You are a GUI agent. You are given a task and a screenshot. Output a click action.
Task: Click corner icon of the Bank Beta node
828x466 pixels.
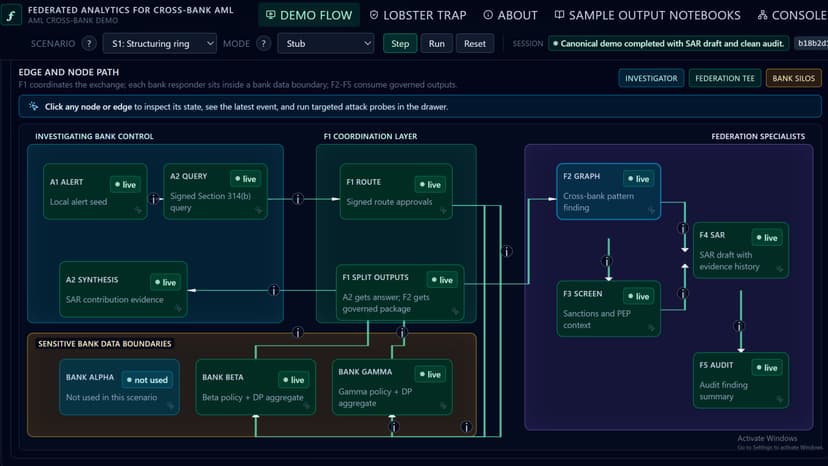[x=307, y=406]
